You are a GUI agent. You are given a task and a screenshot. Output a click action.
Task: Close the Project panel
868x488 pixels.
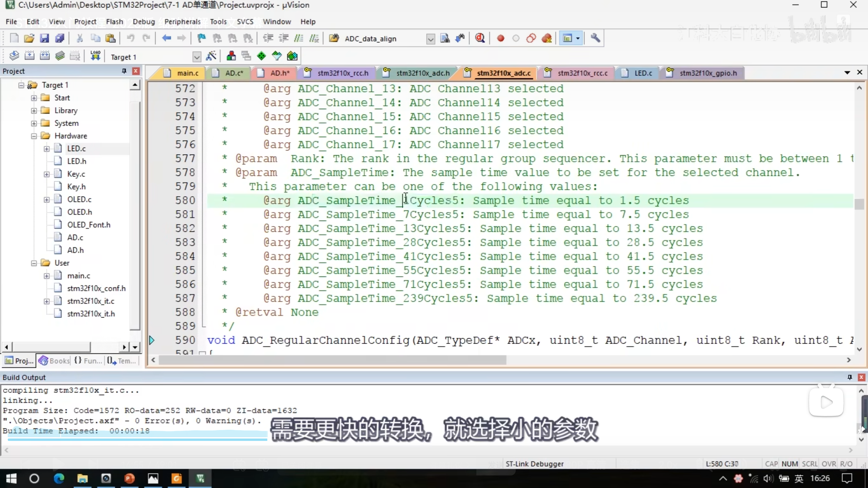point(136,71)
